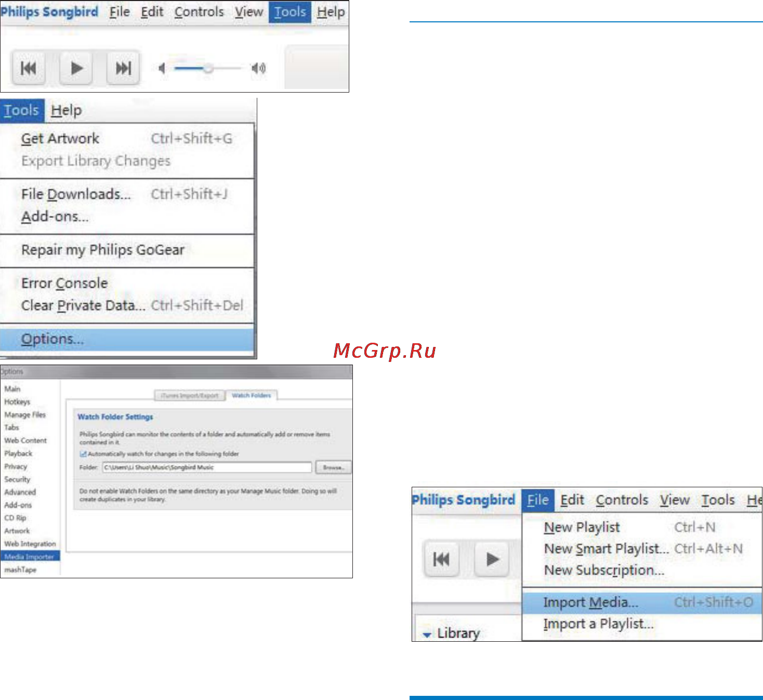Screen dimensions: 763x700
Task: Click the watch Folder path input field
Action: [x=207, y=468]
